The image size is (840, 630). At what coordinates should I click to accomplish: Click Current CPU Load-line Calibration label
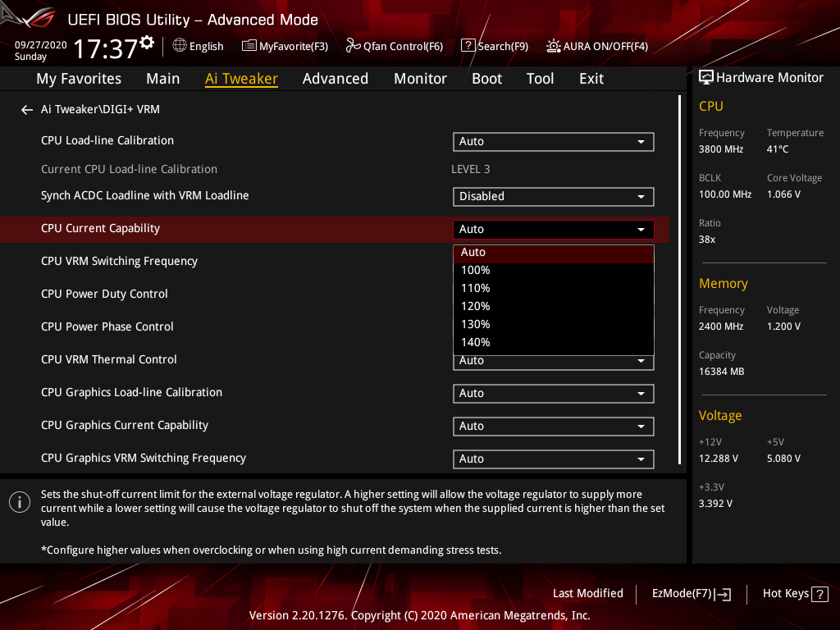click(129, 169)
